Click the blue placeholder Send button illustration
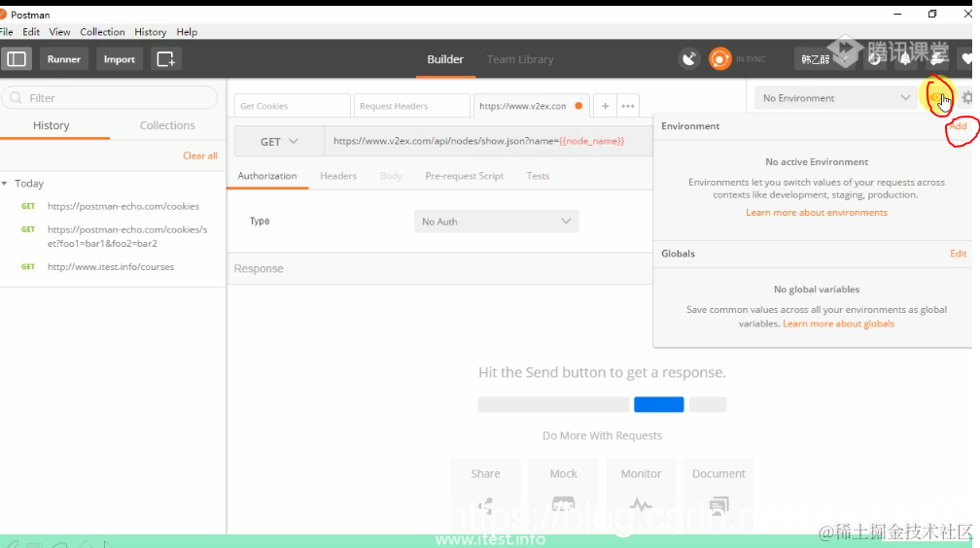980x548 pixels. (659, 404)
